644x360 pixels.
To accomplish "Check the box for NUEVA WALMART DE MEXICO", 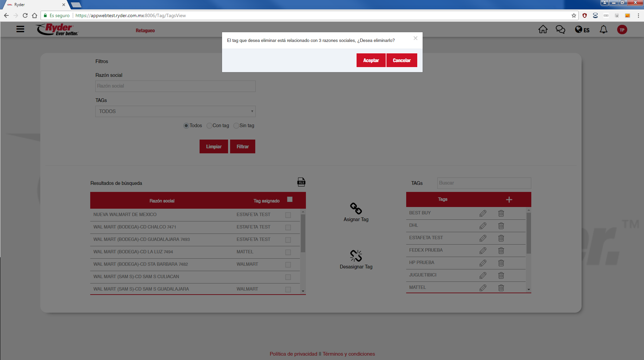I will pos(288,215).
